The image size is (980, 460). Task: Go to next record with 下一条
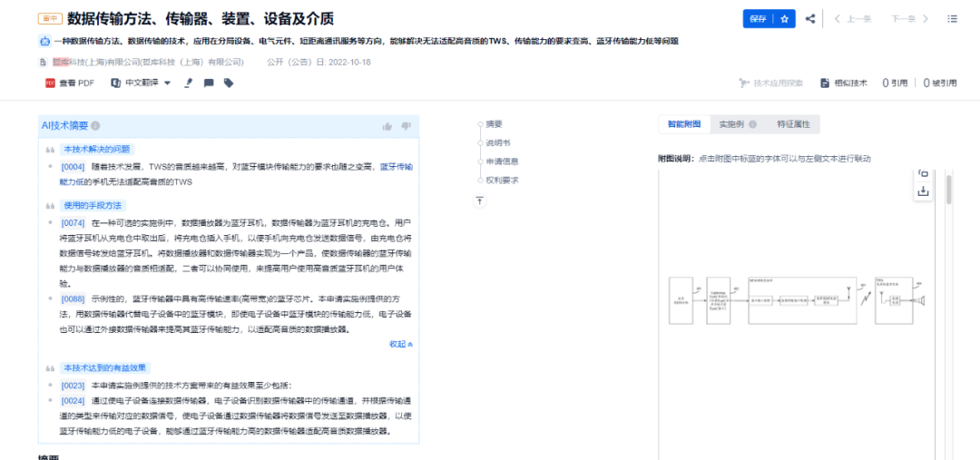(x=910, y=19)
